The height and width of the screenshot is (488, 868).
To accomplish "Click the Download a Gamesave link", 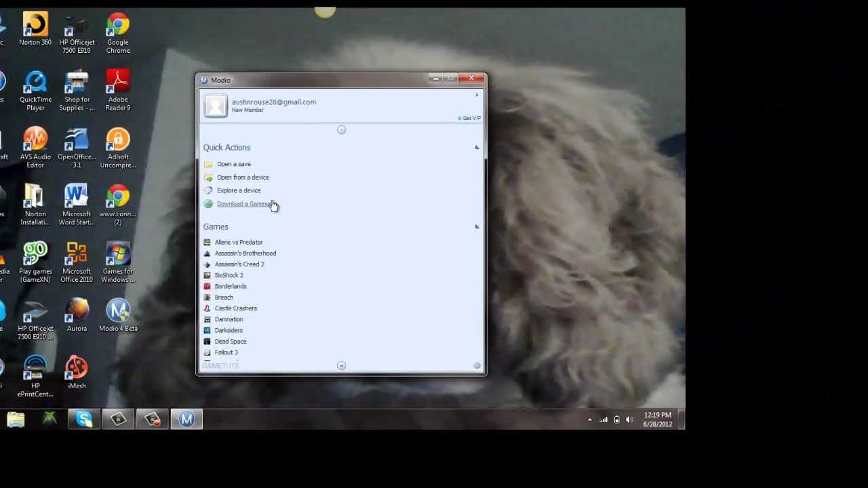I will (244, 204).
